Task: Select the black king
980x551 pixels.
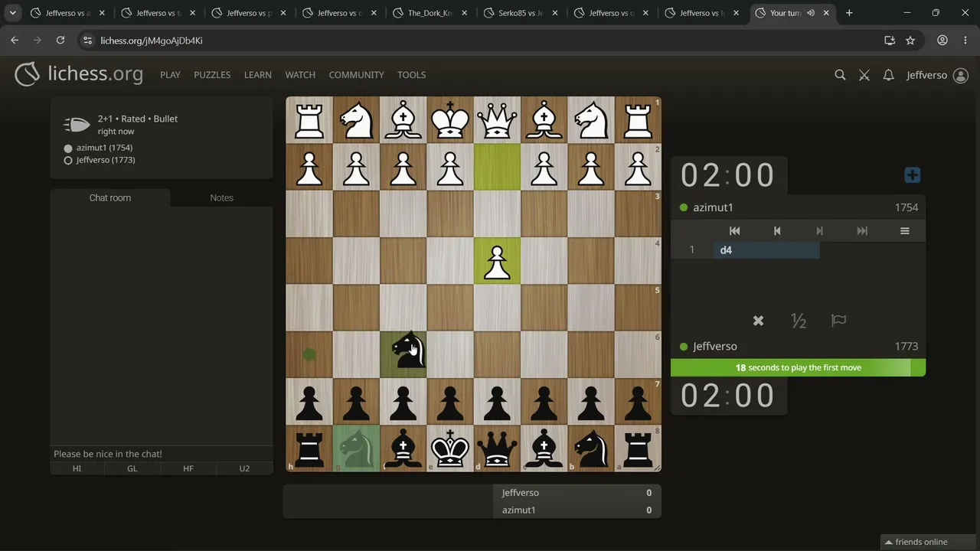Action: [450, 448]
